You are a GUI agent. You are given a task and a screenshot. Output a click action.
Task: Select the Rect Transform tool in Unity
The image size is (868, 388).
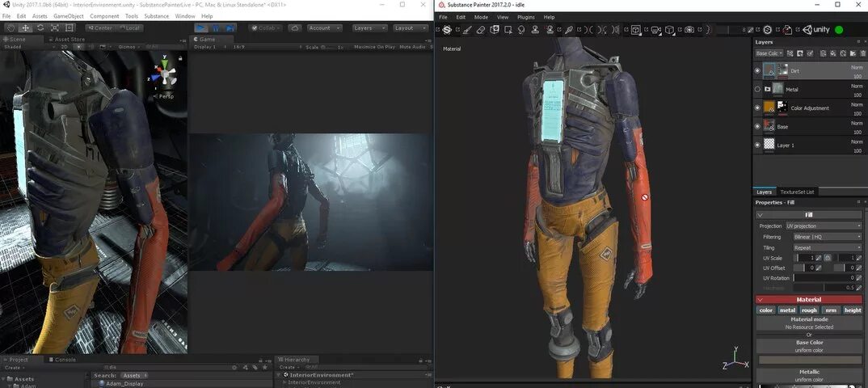pos(70,27)
